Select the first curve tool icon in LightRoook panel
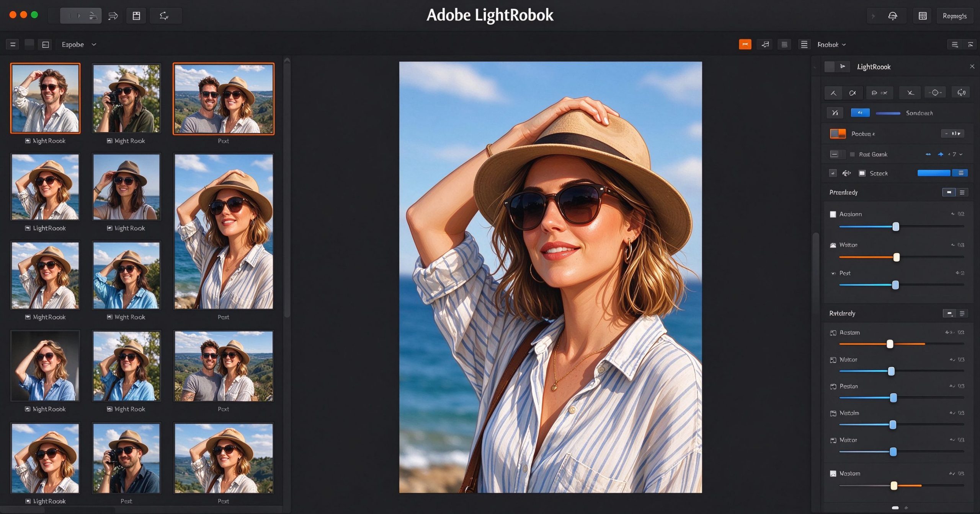Screen dimensions: 980x514 [x=833, y=93]
